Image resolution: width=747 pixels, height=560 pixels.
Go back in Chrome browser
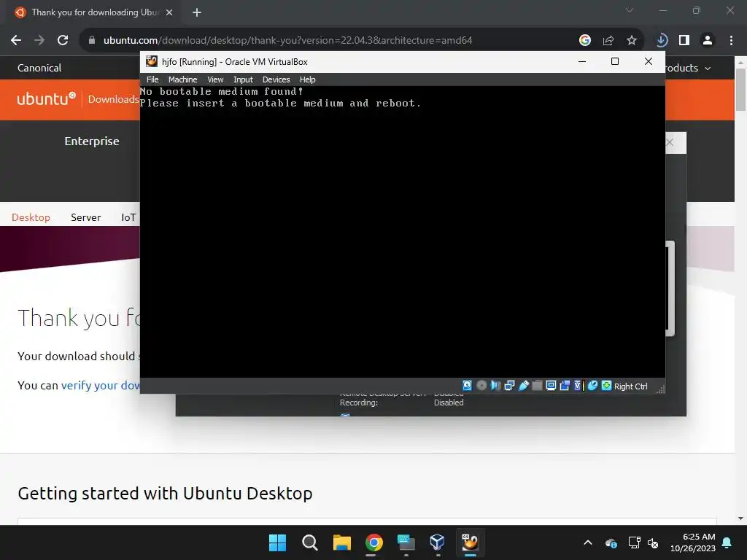(x=16, y=41)
